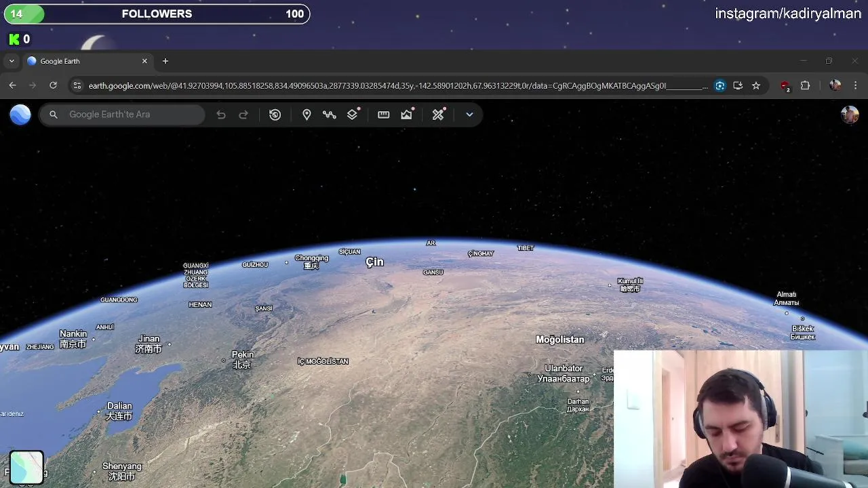
Task: Click the 'Dalian' city label
Action: 119,411
